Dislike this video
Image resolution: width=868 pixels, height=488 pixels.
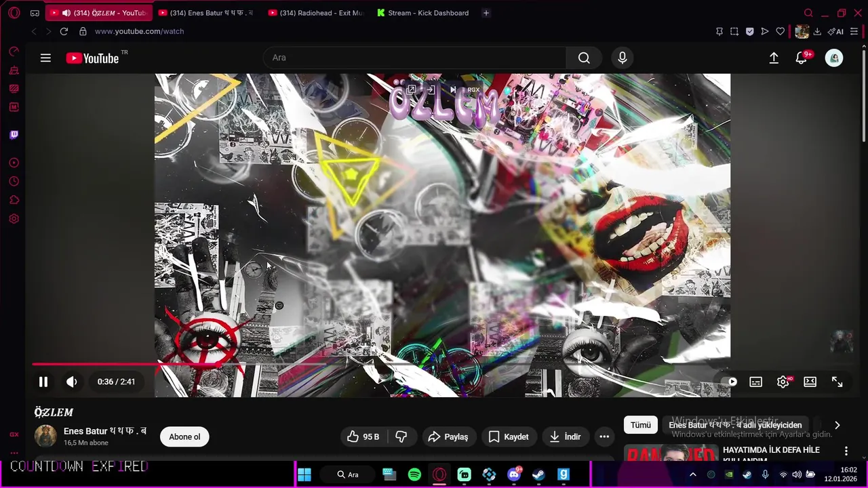click(401, 437)
